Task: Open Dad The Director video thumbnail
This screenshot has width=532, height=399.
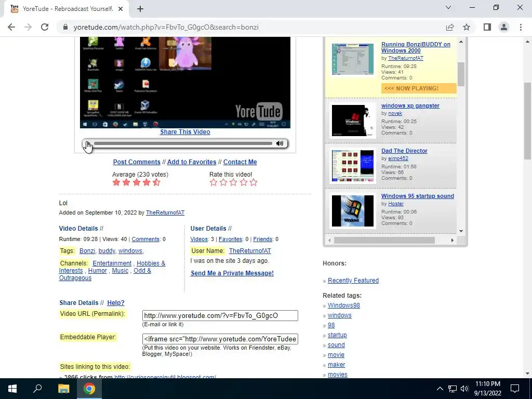Action: click(353, 166)
